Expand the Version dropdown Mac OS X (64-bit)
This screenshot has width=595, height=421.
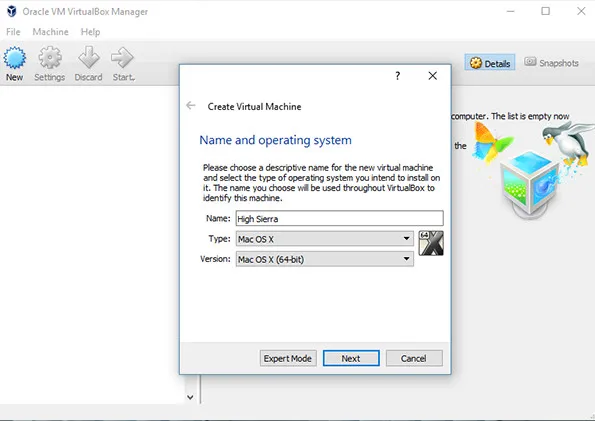(x=324, y=259)
